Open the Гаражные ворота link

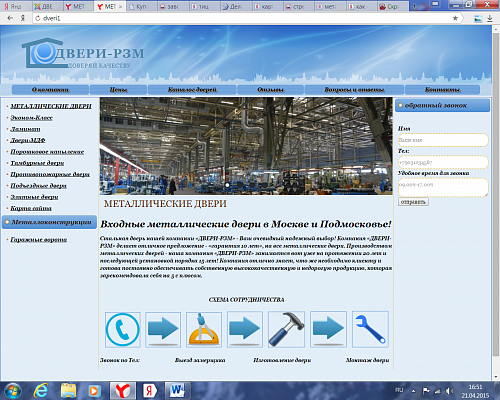point(39,240)
